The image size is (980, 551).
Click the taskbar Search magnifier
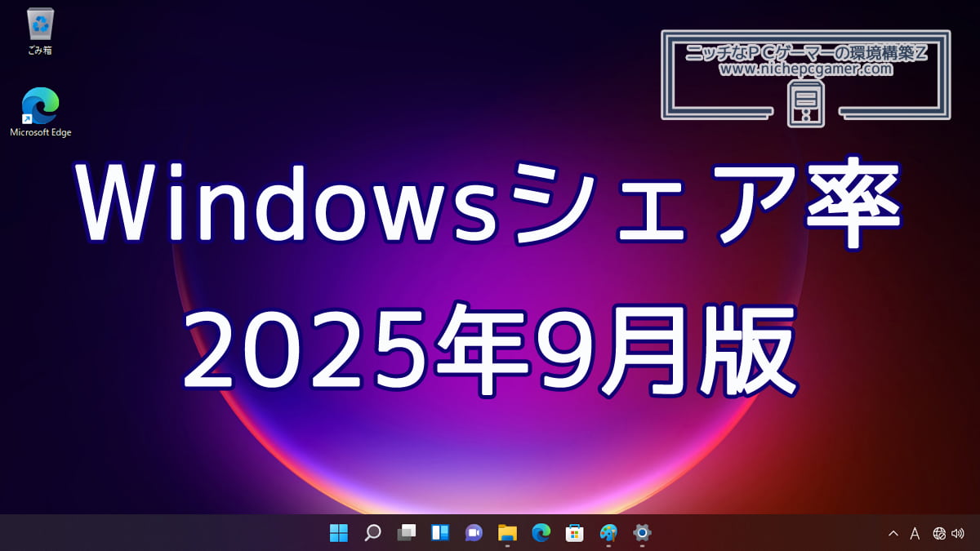point(372,533)
